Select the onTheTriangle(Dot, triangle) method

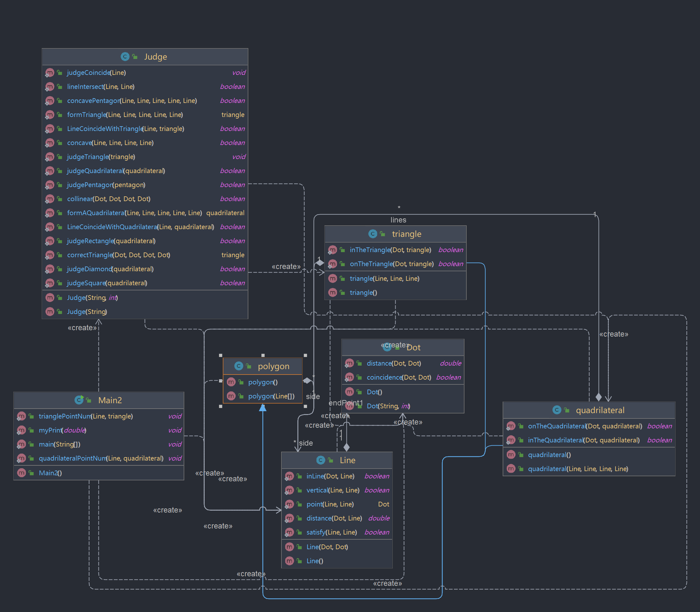click(391, 264)
